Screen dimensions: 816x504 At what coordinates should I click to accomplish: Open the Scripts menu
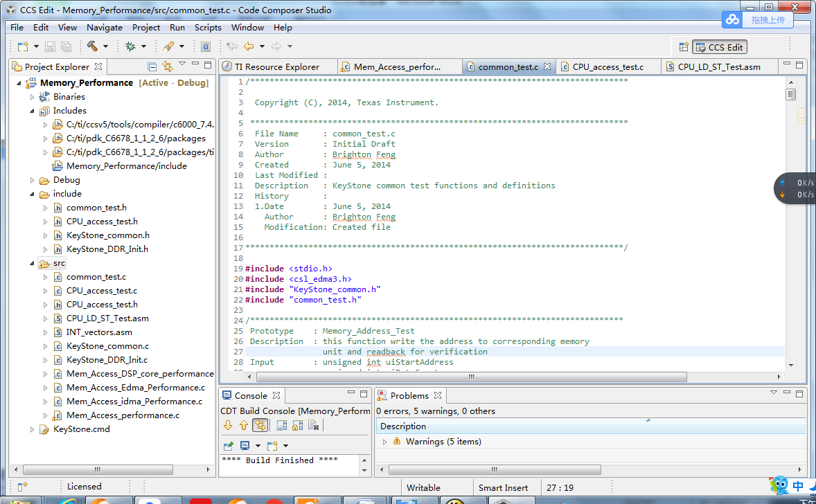tap(208, 28)
